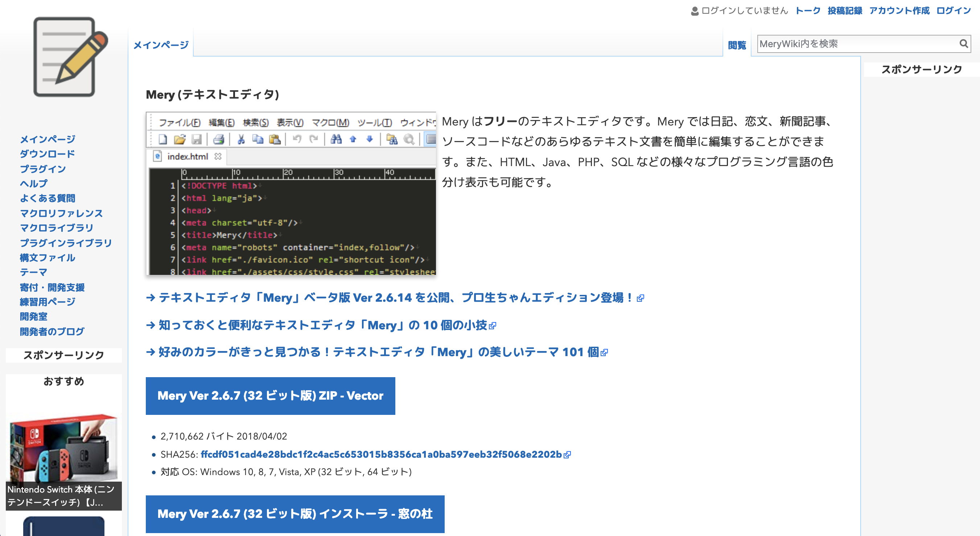Click Mery Ver 2.6.7 インストーラ - 窓の杜 button

[295, 514]
